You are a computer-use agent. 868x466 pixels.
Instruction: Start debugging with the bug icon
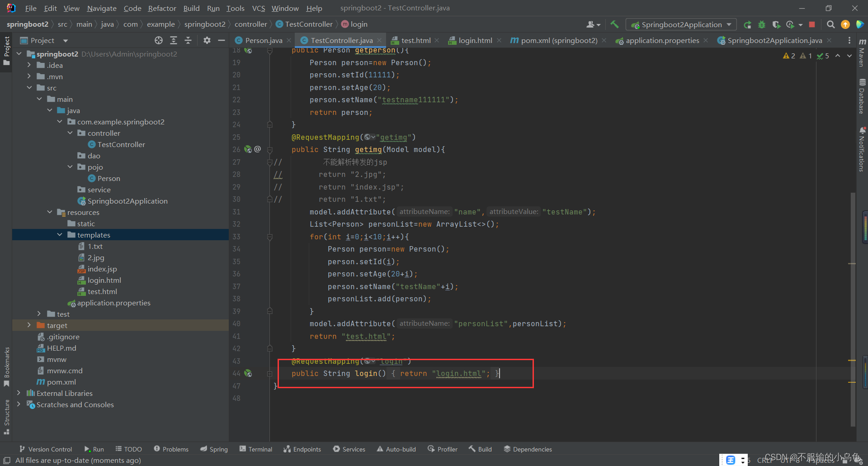click(762, 24)
